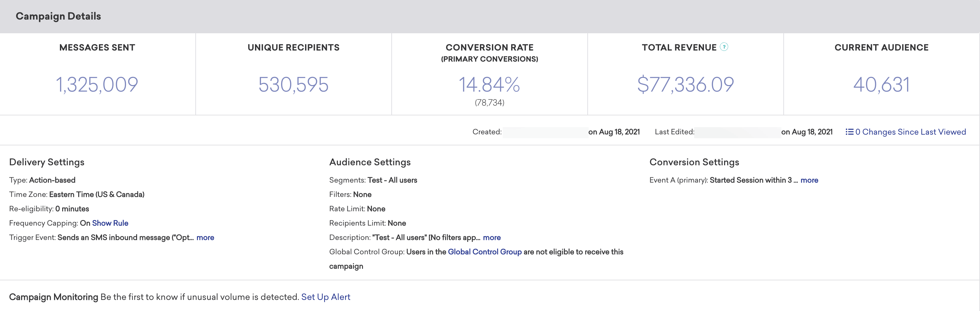This screenshot has width=980, height=311.
Task: Click the Total Revenue help question-mark icon
Action: point(724,47)
